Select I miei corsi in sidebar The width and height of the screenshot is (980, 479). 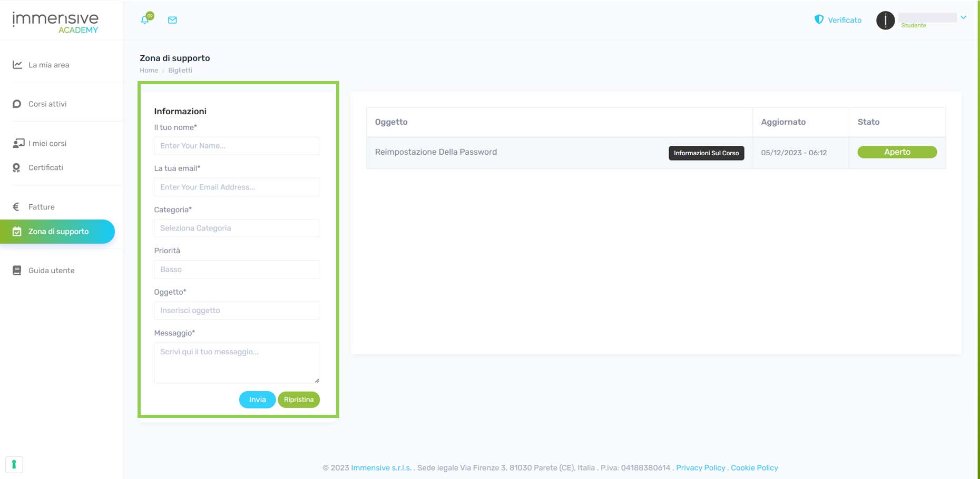coord(47,143)
